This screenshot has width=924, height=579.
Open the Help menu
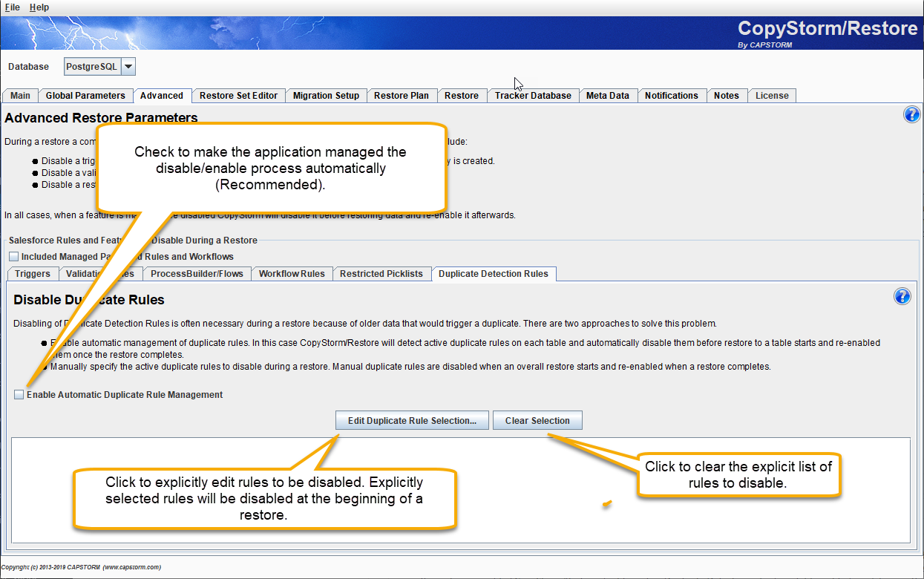[x=39, y=7]
